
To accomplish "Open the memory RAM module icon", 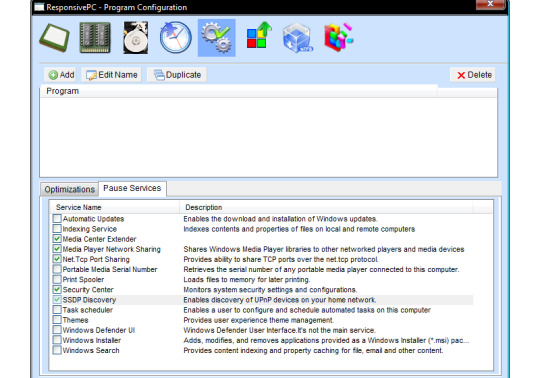I will point(95,38).
